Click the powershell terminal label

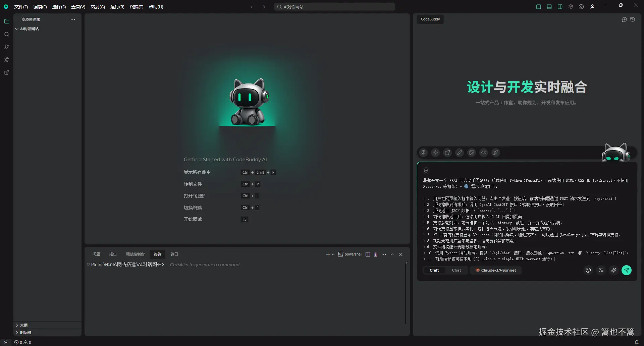pyautogui.click(x=350, y=254)
